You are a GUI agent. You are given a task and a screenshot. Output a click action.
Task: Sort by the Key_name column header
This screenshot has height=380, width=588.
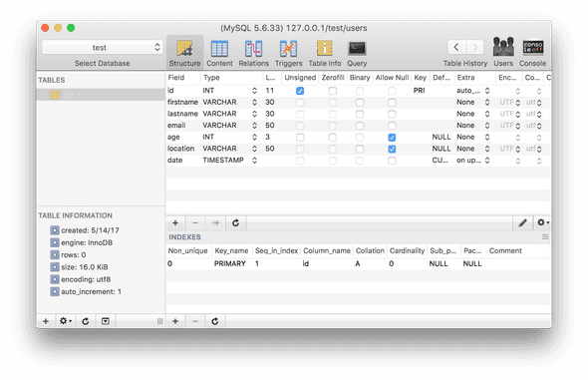click(231, 250)
